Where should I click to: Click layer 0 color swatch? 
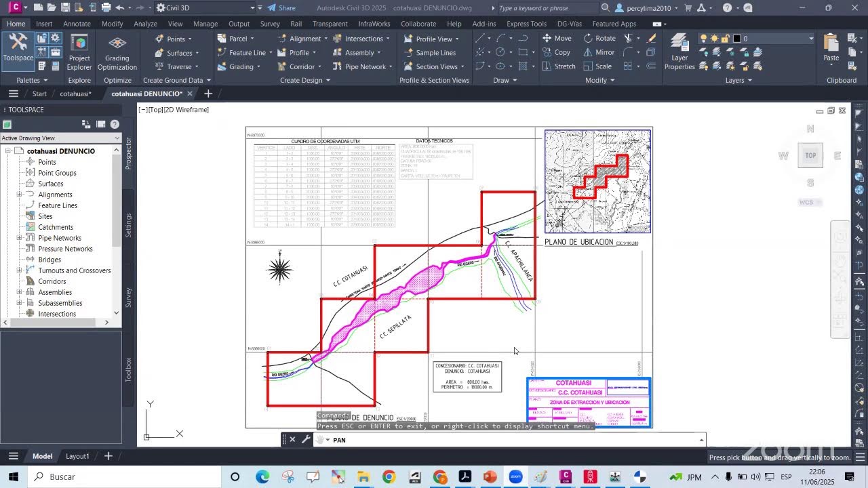(x=737, y=39)
